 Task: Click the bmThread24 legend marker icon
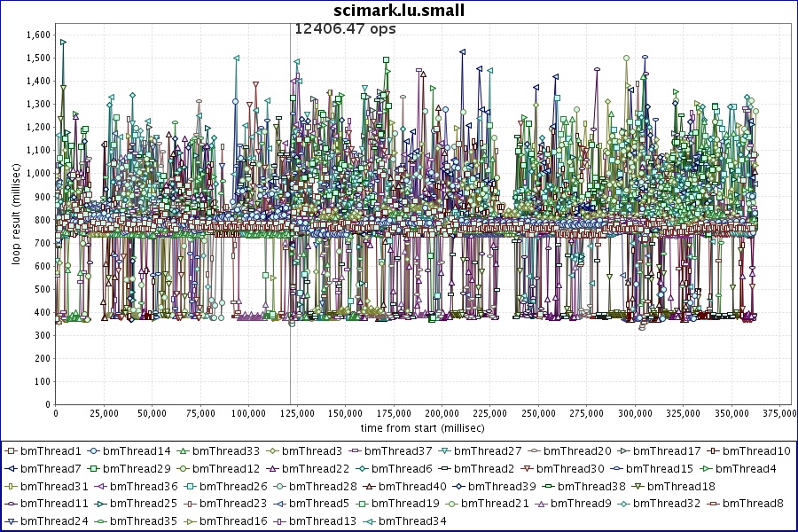12,521
